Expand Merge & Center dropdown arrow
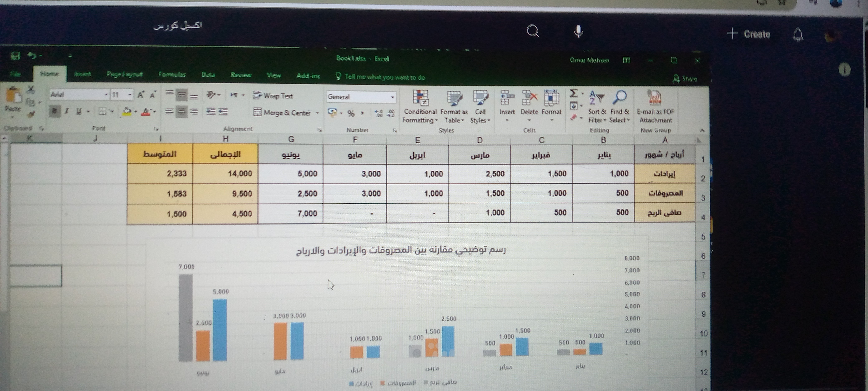This screenshot has height=391, width=868. (x=317, y=113)
